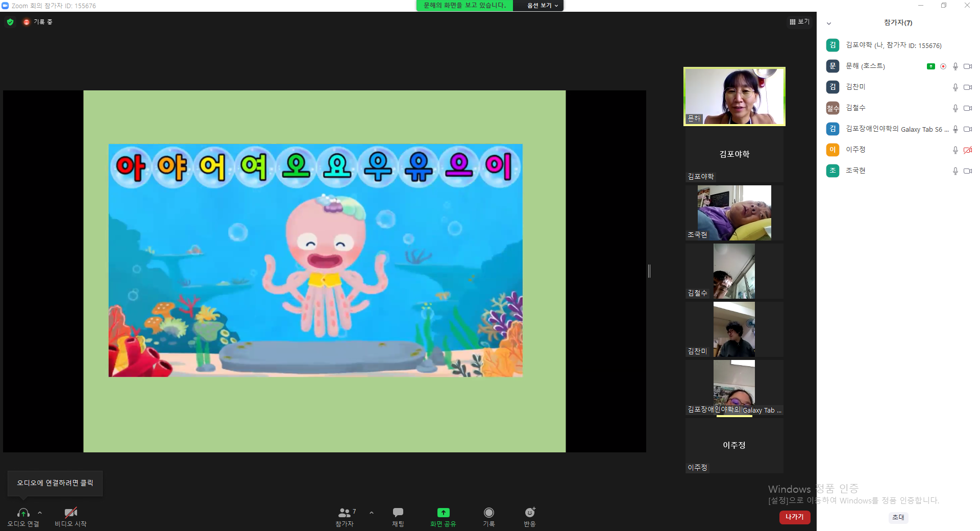Click recording dot icon in 문해 row
The height and width of the screenshot is (531, 980).
tap(943, 66)
